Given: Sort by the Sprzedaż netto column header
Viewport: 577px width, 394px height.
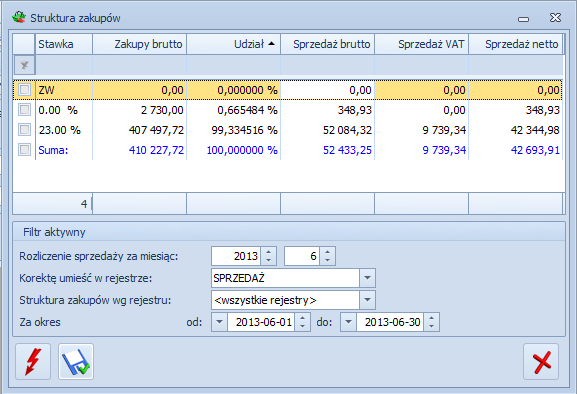Looking at the screenshot, I should (516, 44).
